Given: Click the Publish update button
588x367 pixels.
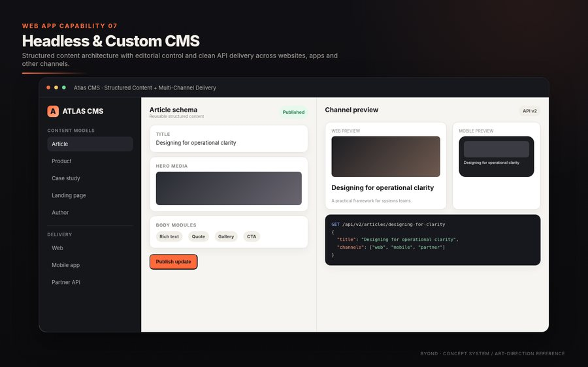Looking at the screenshot, I should [173, 262].
